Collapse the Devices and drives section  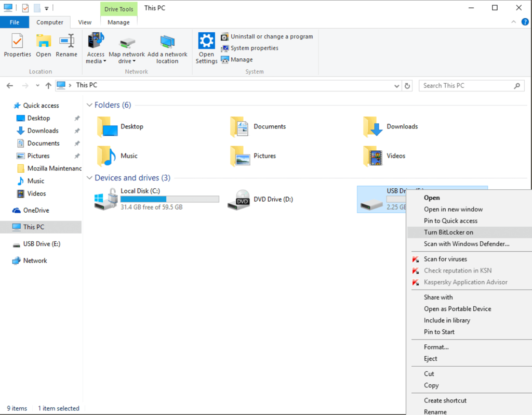89,177
